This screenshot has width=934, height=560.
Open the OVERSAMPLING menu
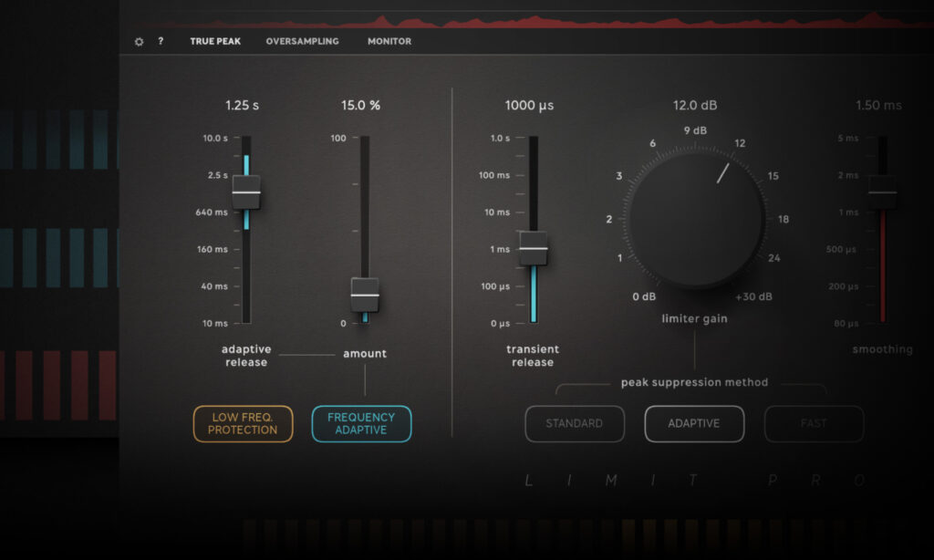point(302,41)
